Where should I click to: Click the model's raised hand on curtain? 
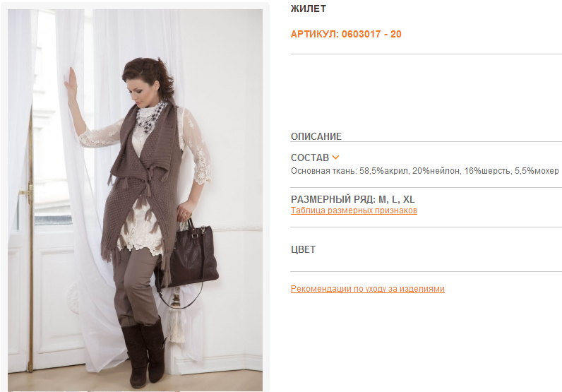[x=71, y=84]
